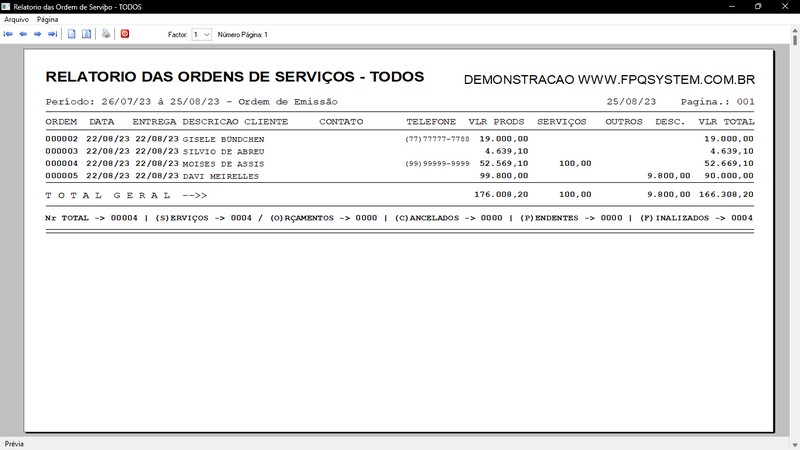Click the VLR TOTAL column header
This screenshot has height=450, width=800.
727,121
